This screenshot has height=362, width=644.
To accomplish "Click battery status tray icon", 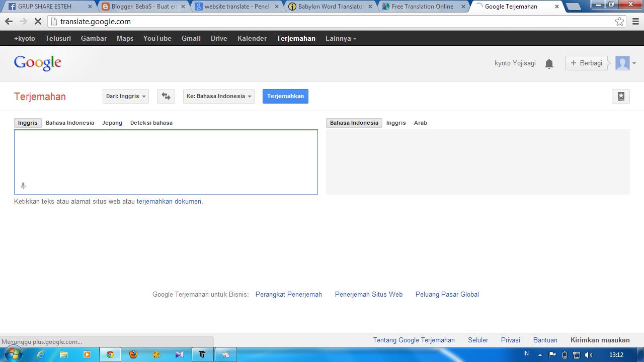I will click(565, 355).
